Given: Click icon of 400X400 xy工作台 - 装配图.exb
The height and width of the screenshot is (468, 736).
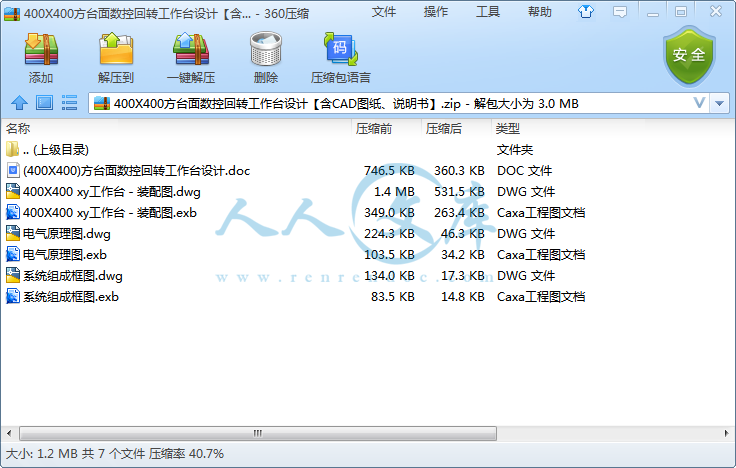Looking at the screenshot, I should click(x=13, y=213).
